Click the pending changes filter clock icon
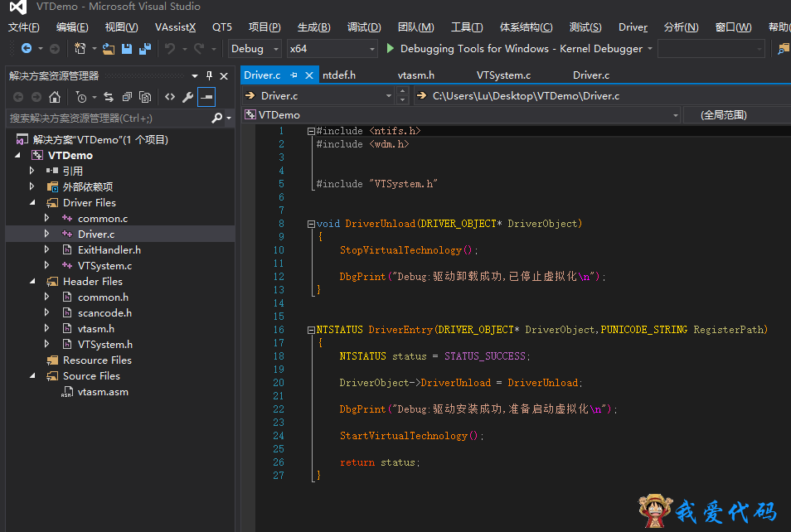Viewport: 791px width, 532px height. pos(80,97)
